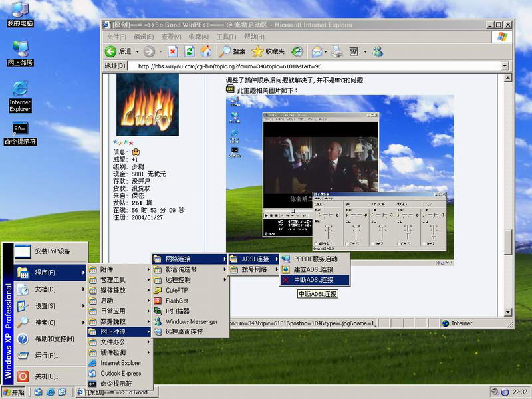
Task: Select the Internet Explorer desktop icon
Action: click(20, 96)
